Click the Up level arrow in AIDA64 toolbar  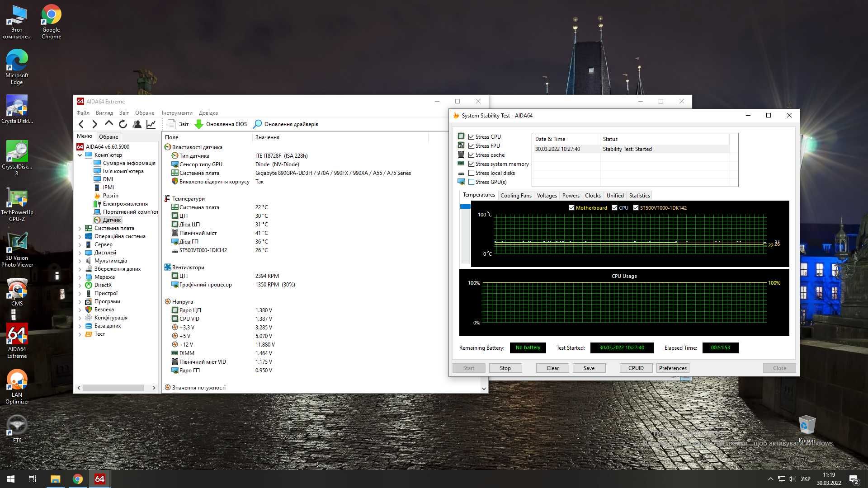click(x=108, y=124)
